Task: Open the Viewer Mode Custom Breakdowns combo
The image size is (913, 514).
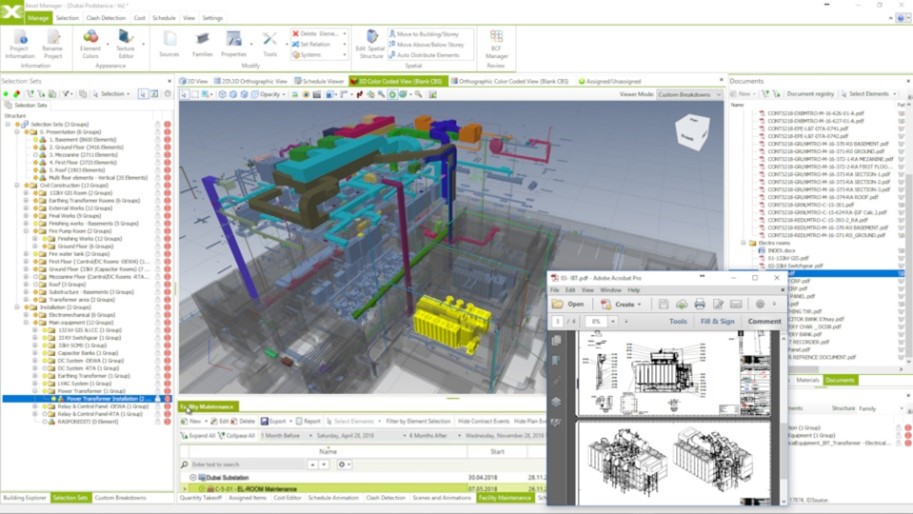Action: pyautogui.click(x=689, y=94)
